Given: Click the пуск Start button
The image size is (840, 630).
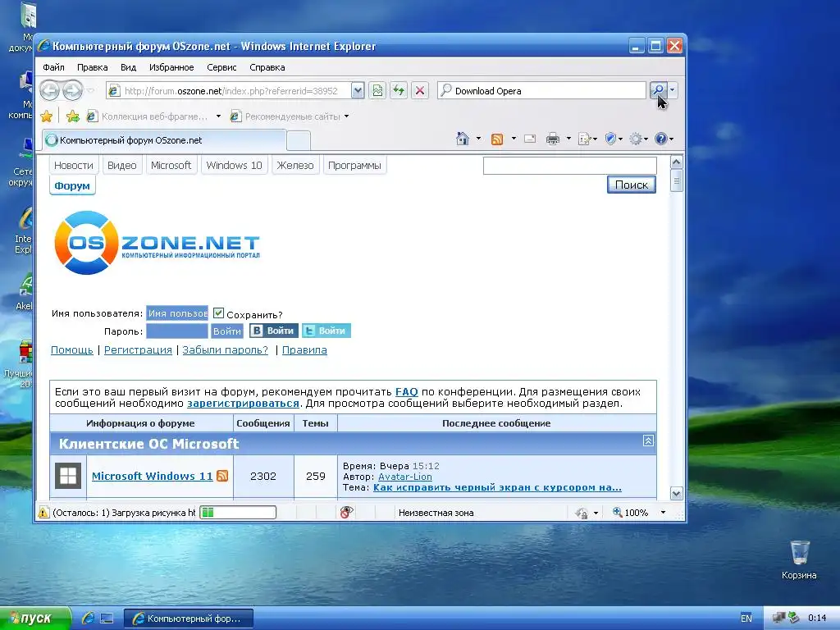Looking at the screenshot, I should coord(35,619).
